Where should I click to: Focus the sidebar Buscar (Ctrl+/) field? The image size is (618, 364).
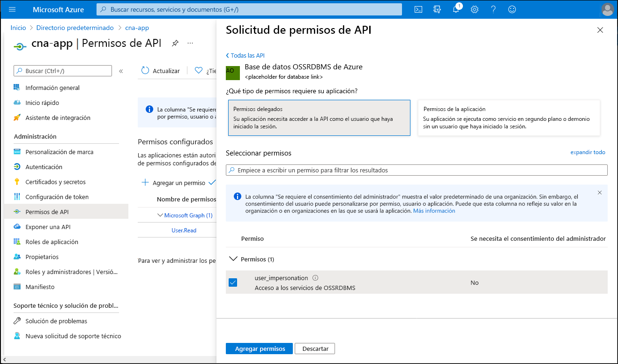63,71
